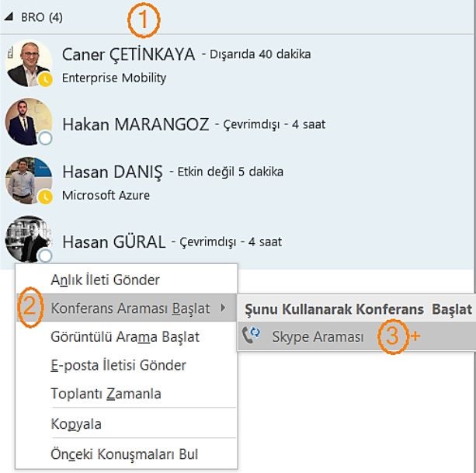Click the Skype call phone icon
This screenshot has width=476, height=473.
point(251,336)
